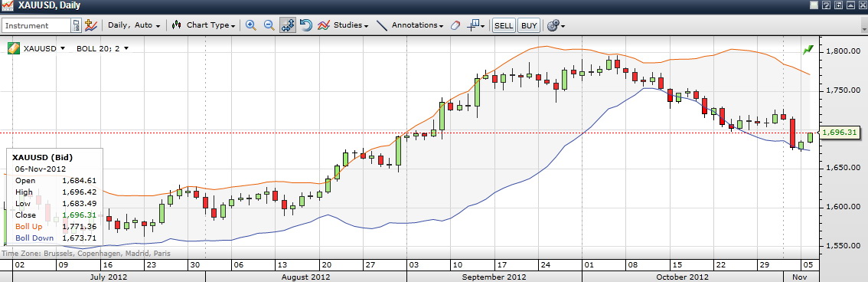Click the 06-Nov-2012 date in info box

(41, 169)
